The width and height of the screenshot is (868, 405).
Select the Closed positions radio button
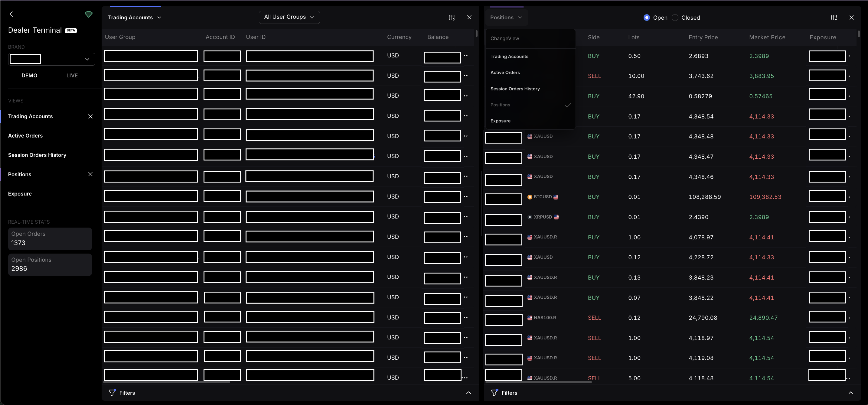675,18
